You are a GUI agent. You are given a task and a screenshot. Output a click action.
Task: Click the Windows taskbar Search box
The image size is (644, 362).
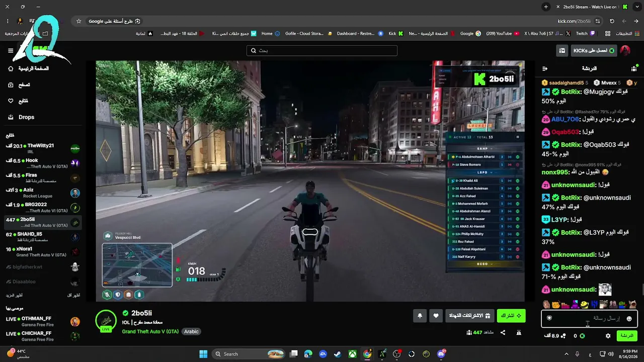coord(248,354)
